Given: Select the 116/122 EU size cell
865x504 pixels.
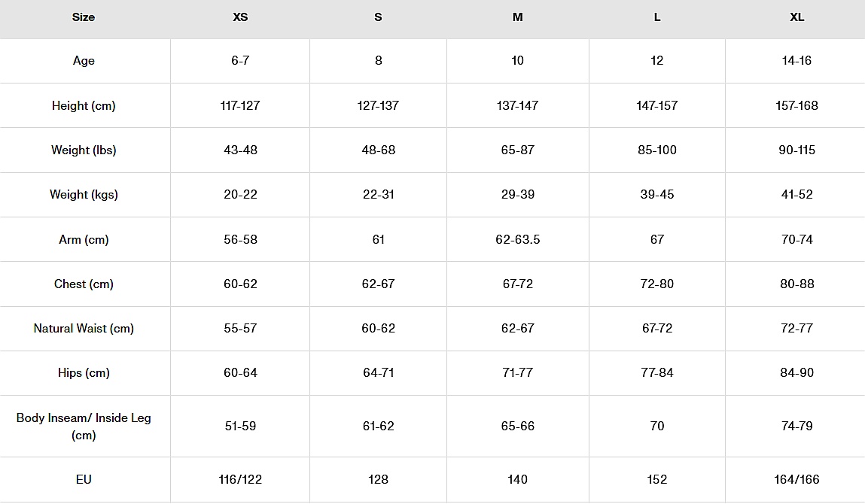Looking at the screenshot, I should coord(240,479).
